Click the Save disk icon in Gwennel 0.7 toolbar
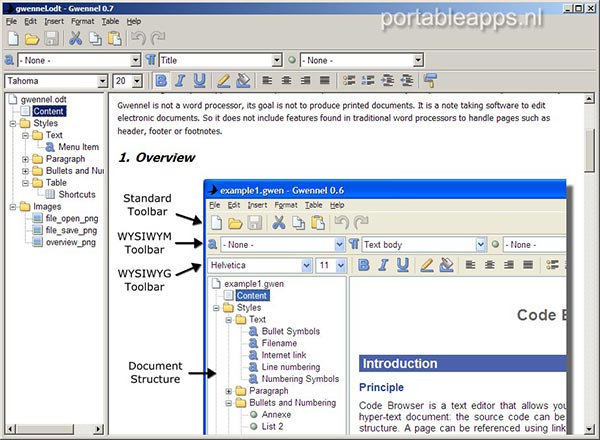The width and height of the screenshot is (600, 440). (51, 39)
